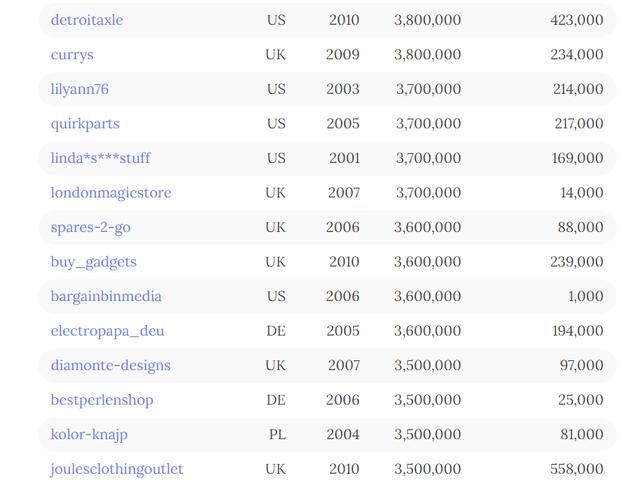Click the kolor-knajp seller link

coord(89,435)
